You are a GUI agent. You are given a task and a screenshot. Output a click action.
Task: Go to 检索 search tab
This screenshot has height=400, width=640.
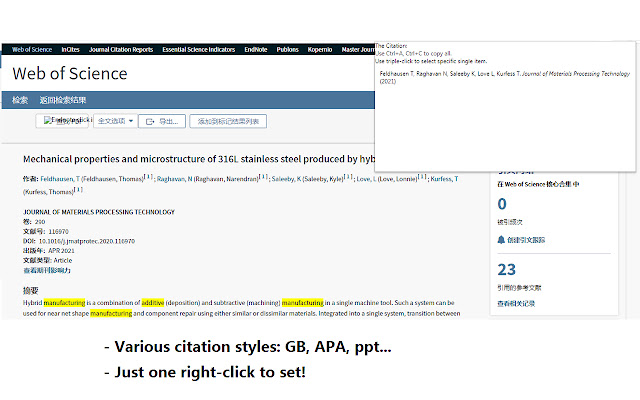pos(20,100)
